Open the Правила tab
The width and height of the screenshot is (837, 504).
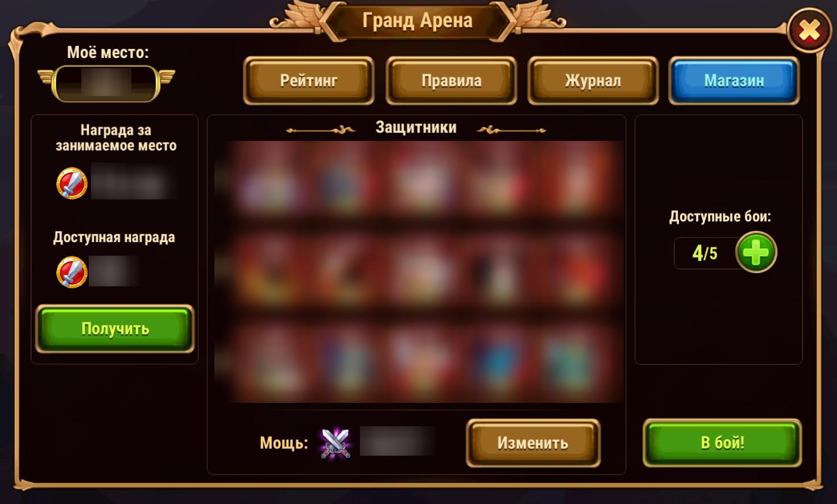pyautogui.click(x=451, y=81)
